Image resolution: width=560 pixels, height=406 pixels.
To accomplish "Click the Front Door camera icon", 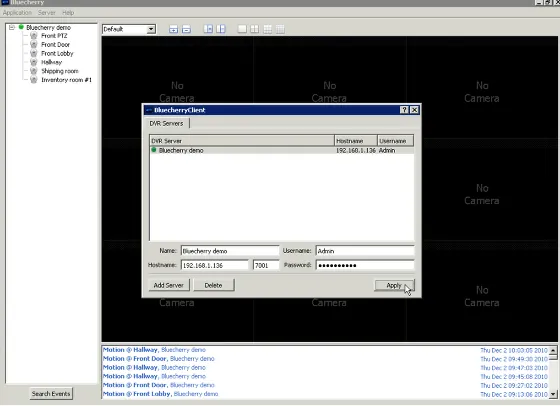I will (x=34, y=45).
